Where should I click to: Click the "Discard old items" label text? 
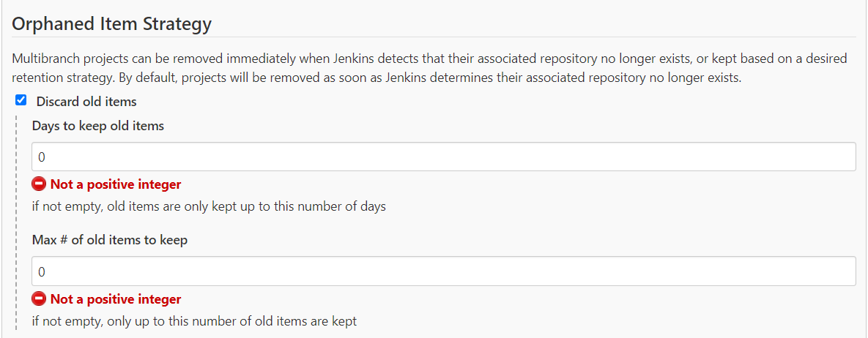[86, 102]
